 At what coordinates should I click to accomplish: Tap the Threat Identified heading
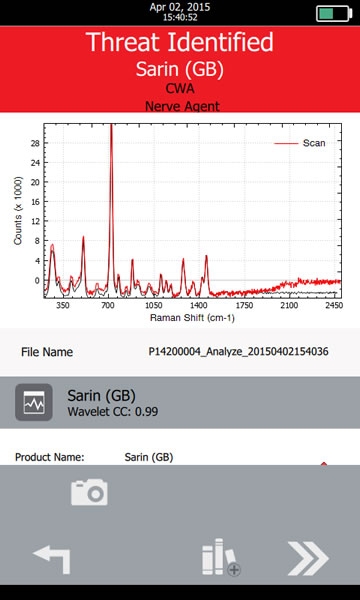point(180,42)
